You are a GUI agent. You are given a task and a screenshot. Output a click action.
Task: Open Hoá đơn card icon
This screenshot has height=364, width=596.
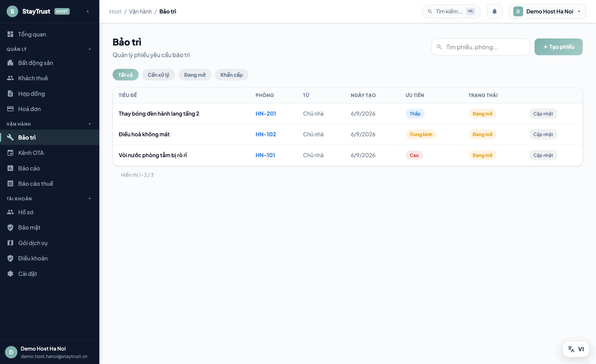pyautogui.click(x=10, y=109)
